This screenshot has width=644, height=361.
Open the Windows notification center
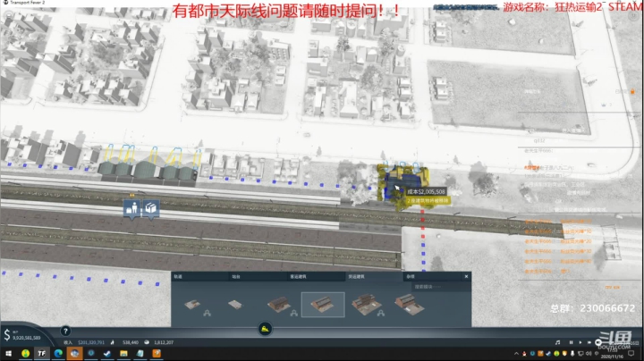(631, 354)
